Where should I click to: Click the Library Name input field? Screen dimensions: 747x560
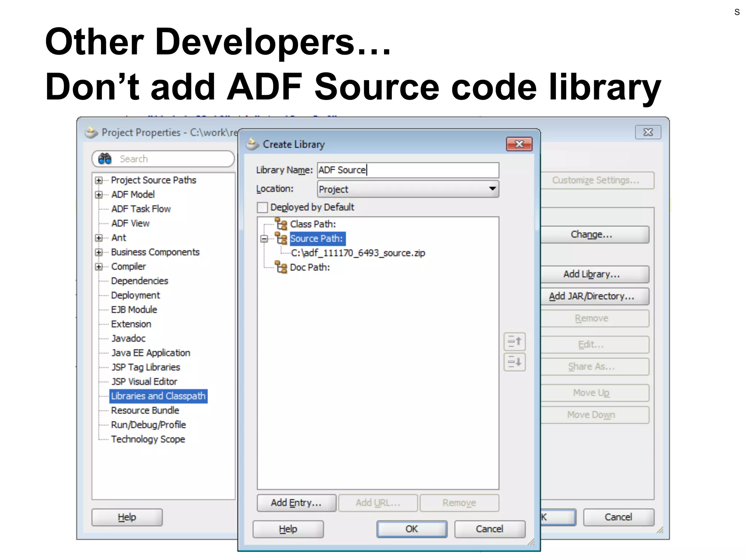[408, 170]
